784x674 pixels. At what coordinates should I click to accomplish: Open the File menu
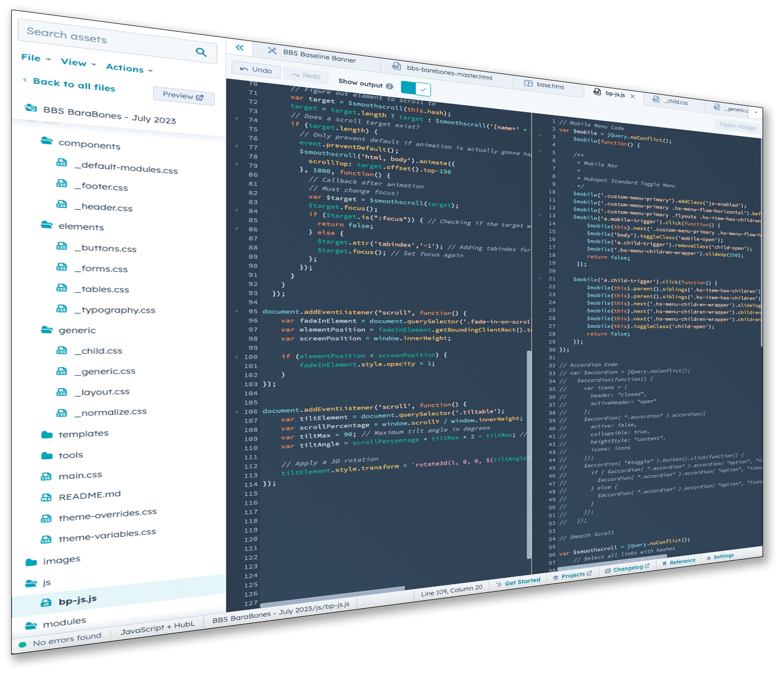coord(36,58)
